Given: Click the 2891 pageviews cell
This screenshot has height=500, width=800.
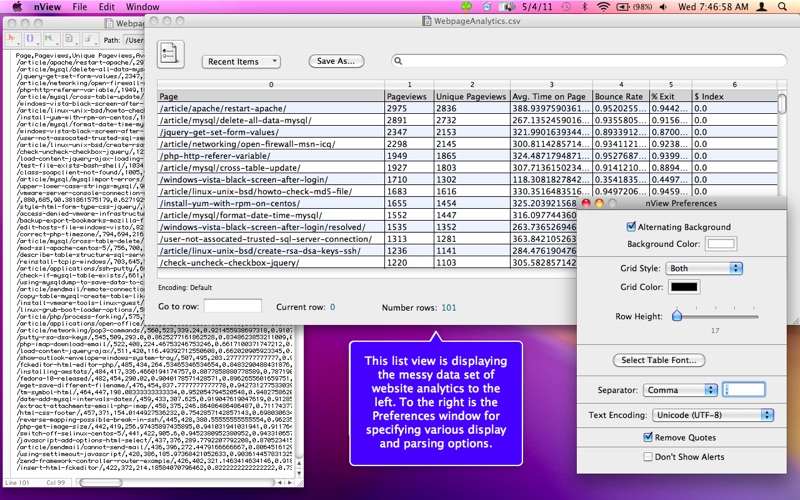Looking at the screenshot, I should point(409,120).
